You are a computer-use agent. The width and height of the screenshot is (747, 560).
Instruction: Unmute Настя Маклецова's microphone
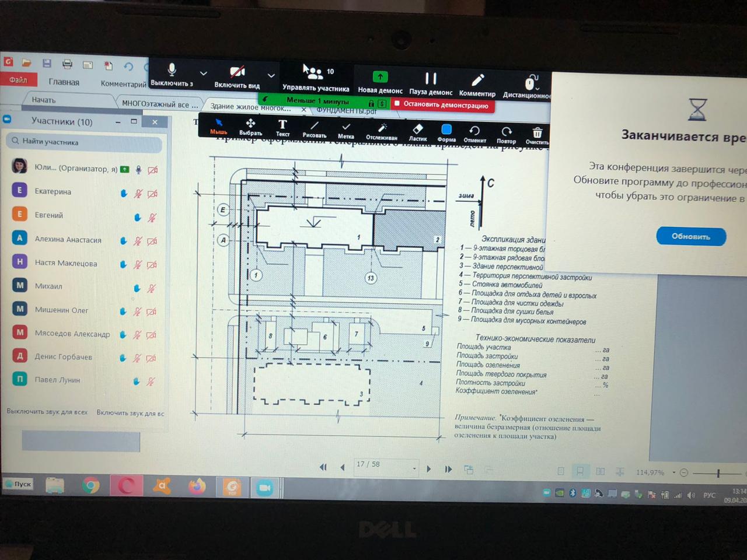click(138, 264)
